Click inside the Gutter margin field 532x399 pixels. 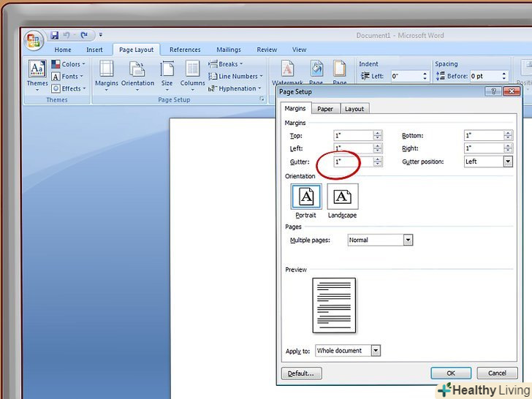pos(352,161)
